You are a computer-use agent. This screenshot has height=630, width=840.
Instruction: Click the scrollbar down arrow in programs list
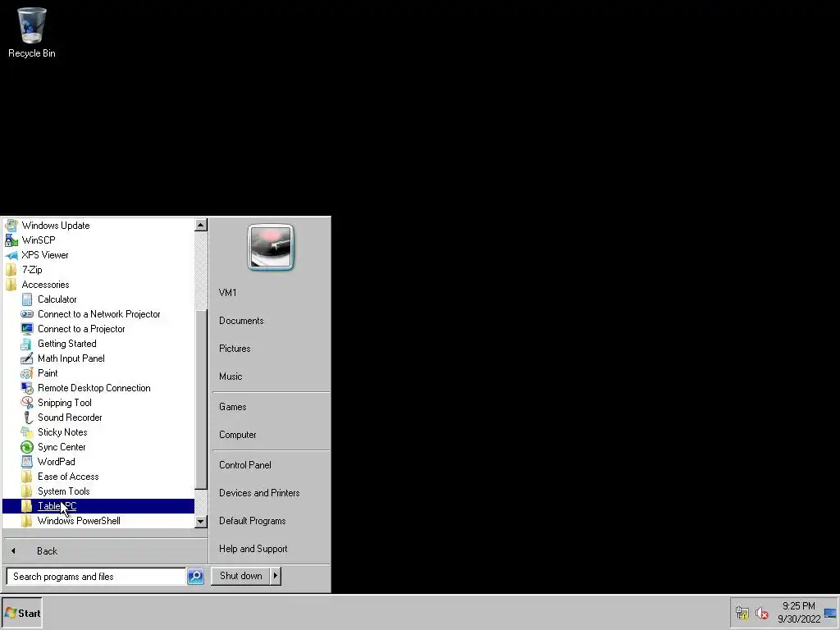tap(201, 521)
